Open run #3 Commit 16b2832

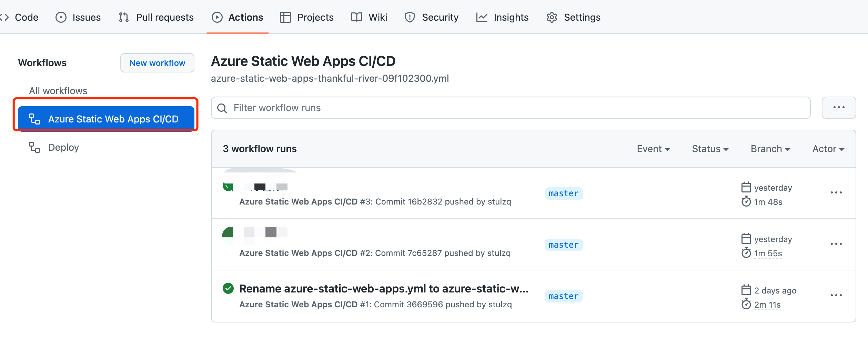[375, 202]
